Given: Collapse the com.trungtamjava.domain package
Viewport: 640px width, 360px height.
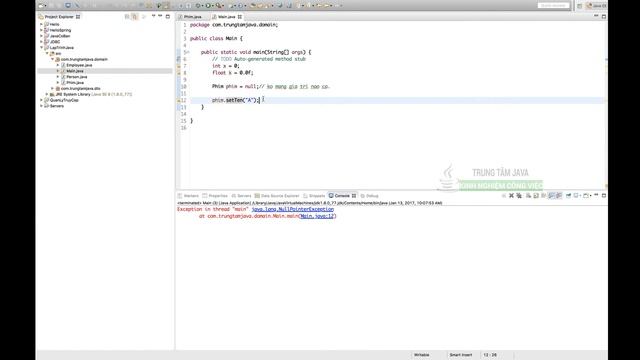Looking at the screenshot, I should [x=52, y=59].
